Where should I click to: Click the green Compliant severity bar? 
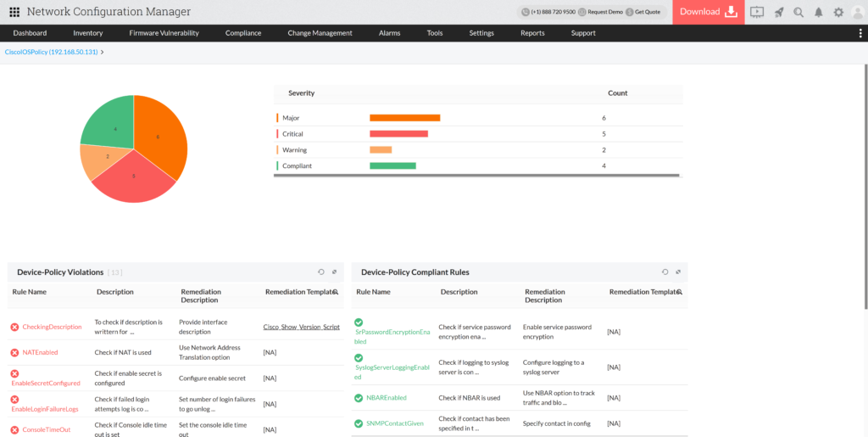pyautogui.click(x=392, y=165)
